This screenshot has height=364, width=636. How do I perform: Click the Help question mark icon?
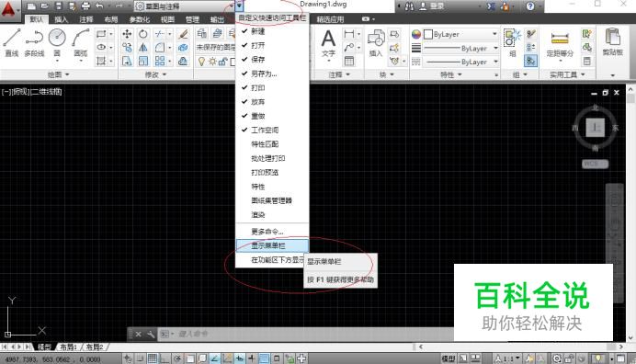pyautogui.click(x=530, y=6)
